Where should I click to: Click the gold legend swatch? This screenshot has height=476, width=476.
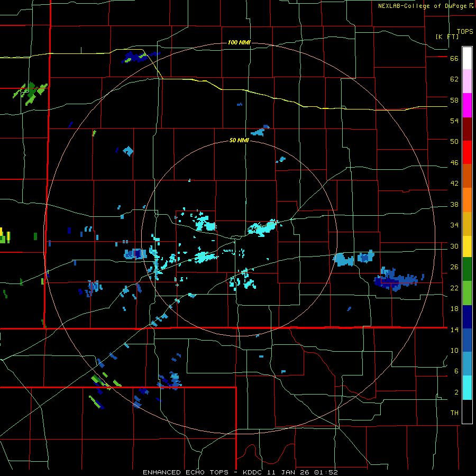467,224
